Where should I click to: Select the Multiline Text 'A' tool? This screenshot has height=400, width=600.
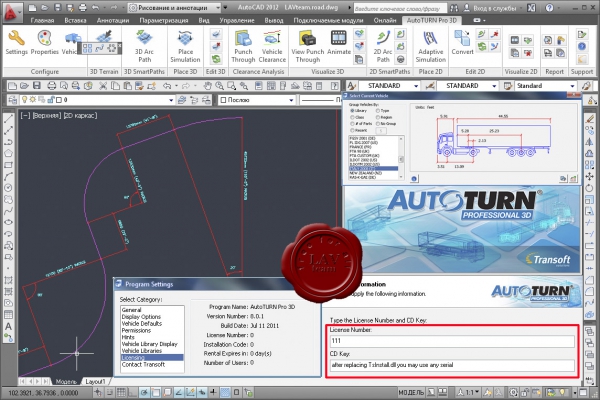[x=8, y=327]
